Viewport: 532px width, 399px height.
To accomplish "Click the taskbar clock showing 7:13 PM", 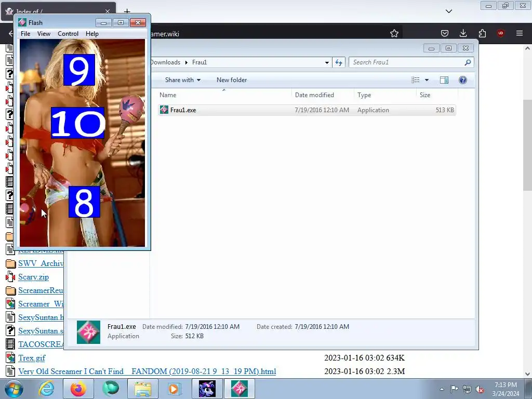I will click(x=506, y=389).
